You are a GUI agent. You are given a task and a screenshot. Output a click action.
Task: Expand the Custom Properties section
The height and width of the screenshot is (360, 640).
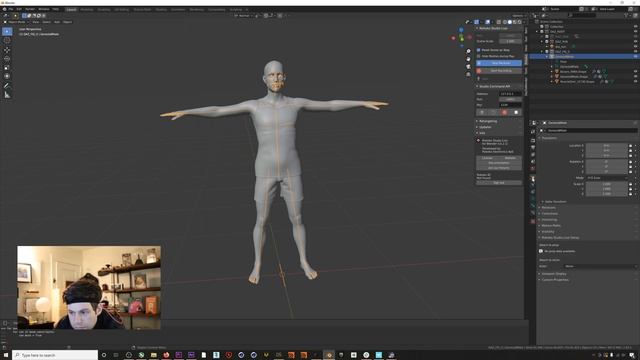pyautogui.click(x=555, y=280)
